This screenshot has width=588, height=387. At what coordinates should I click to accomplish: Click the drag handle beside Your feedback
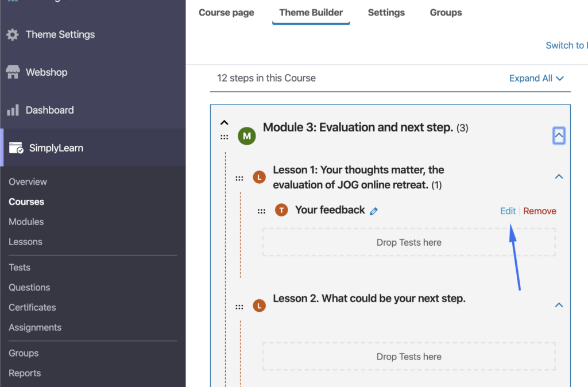261,211
